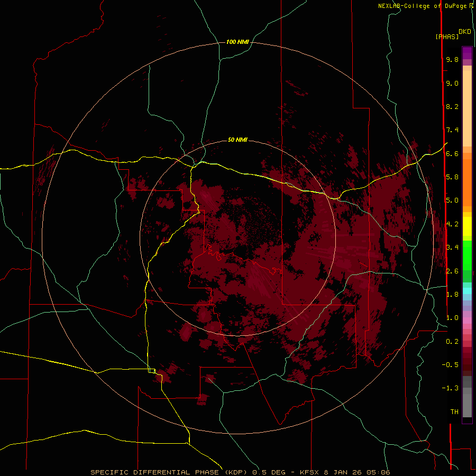This screenshot has width=476, height=476.
Task: Click the 1.0 value on the color scale
Action: coord(452,318)
